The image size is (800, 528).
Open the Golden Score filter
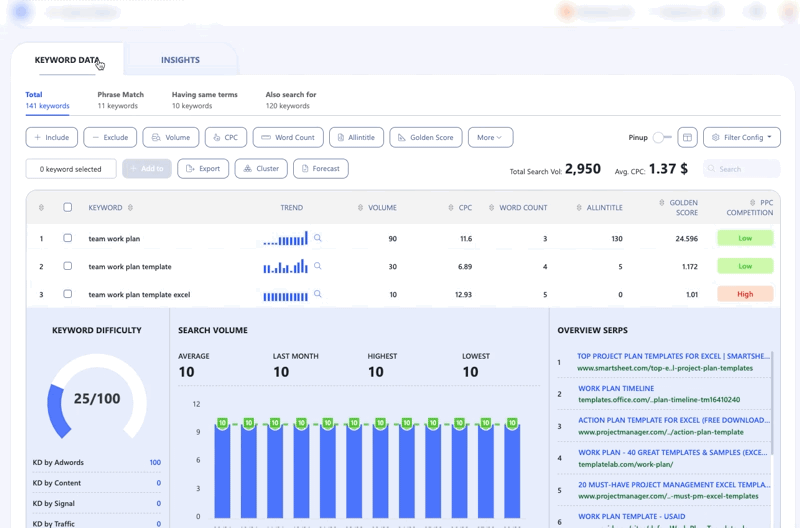tap(426, 137)
